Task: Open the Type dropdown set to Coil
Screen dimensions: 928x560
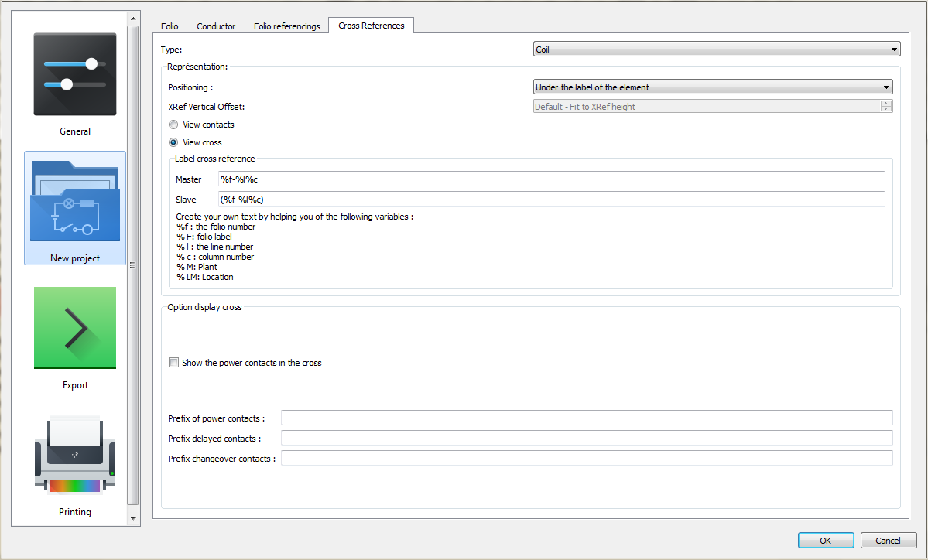Action: click(717, 50)
